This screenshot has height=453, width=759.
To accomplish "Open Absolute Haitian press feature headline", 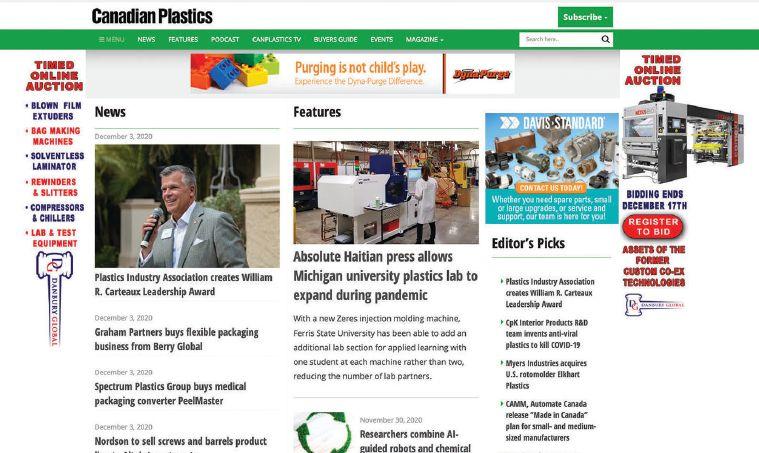I will 385,276.
